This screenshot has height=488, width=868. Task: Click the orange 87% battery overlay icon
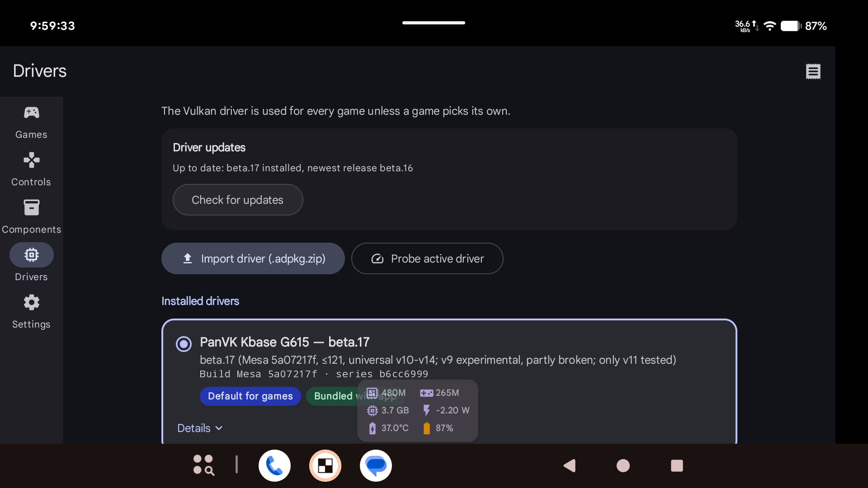(x=426, y=428)
